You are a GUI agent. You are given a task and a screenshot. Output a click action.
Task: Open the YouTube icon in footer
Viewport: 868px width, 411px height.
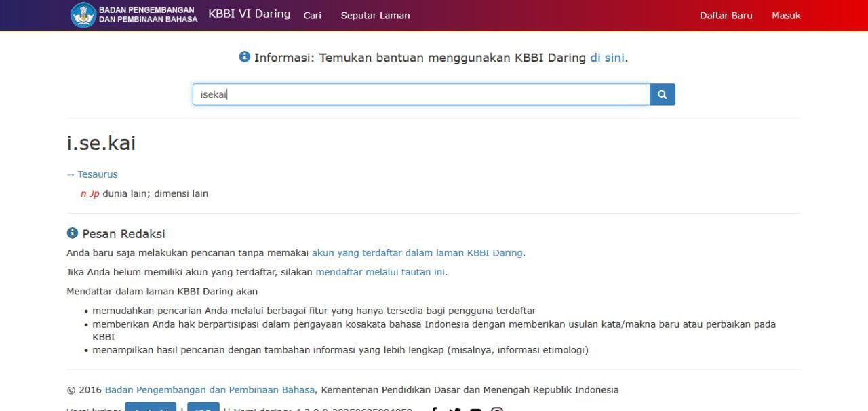(x=475, y=409)
